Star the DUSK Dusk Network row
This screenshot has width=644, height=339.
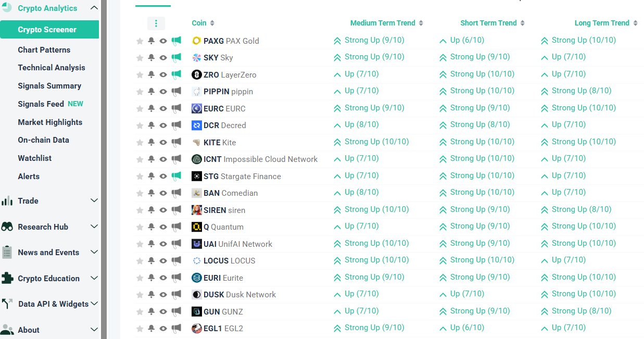(140, 295)
